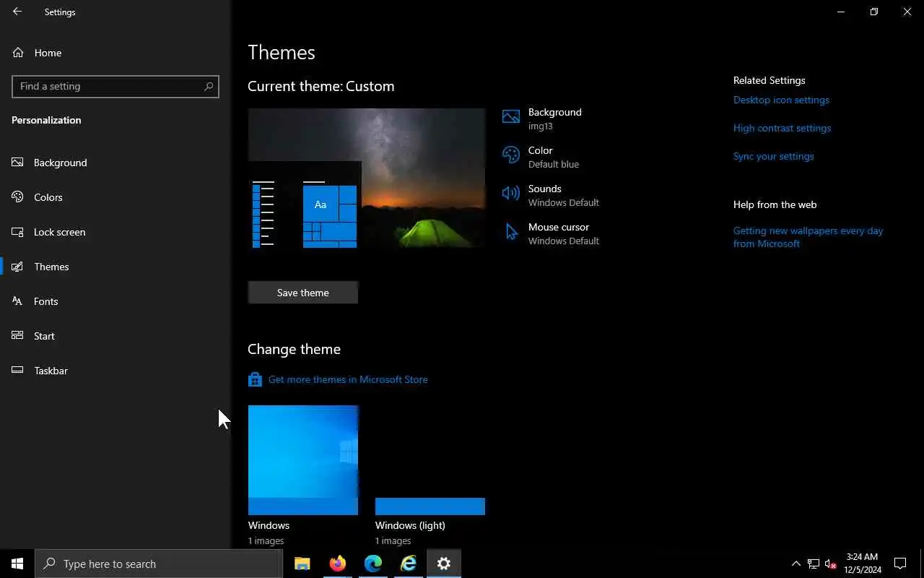
Task: Open Start label in sidebar
Action: tap(44, 336)
